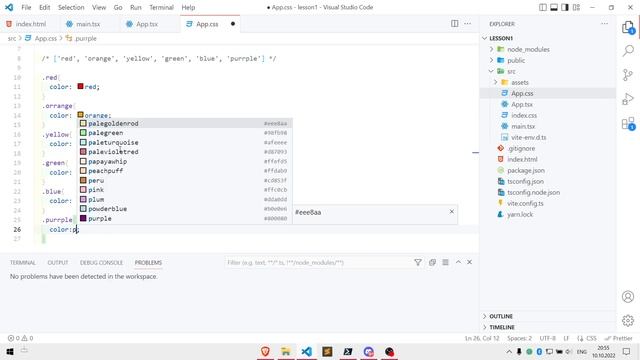The height and width of the screenshot is (360, 640).
Task: Open the File menu
Action: (26, 7)
